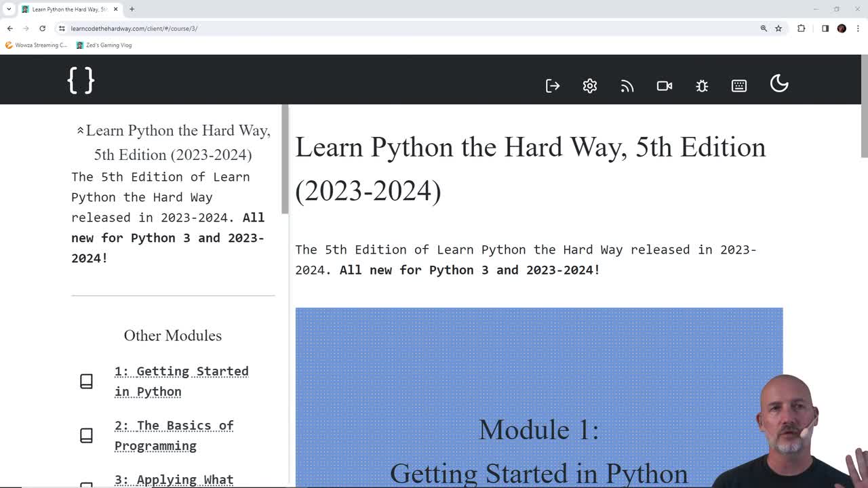The image size is (868, 488).
Task: Click the Module 1 Getting Started banner
Action: pyautogui.click(x=539, y=398)
